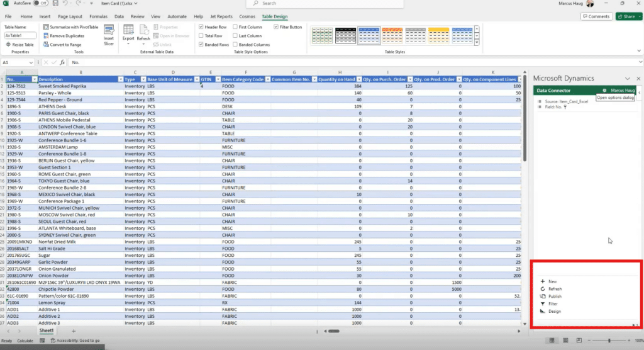644x350 pixels.
Task: Click the formula bar containing No.
Action: tap(353, 62)
